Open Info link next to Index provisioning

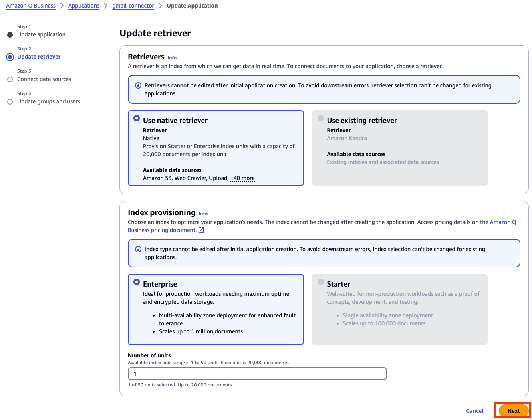point(203,214)
